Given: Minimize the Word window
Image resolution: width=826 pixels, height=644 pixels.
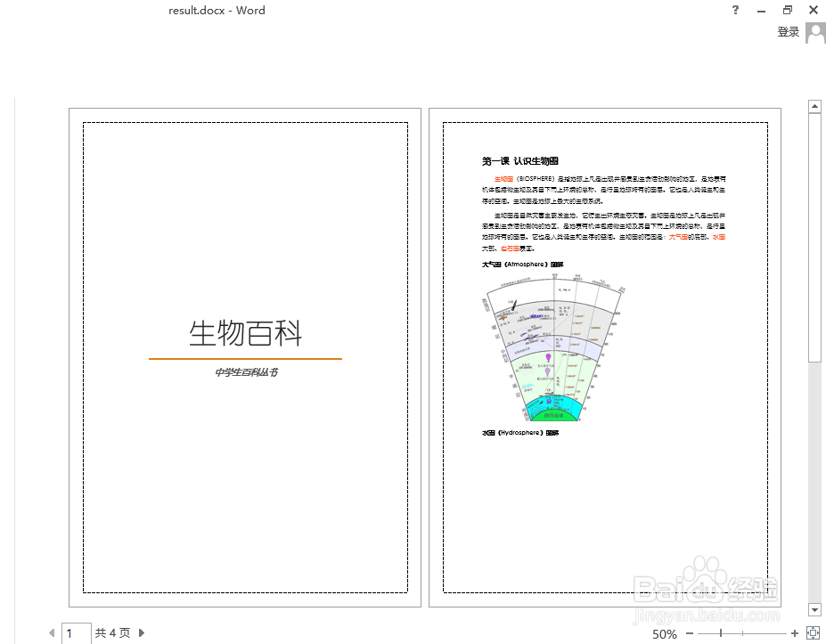Looking at the screenshot, I should click(x=761, y=11).
